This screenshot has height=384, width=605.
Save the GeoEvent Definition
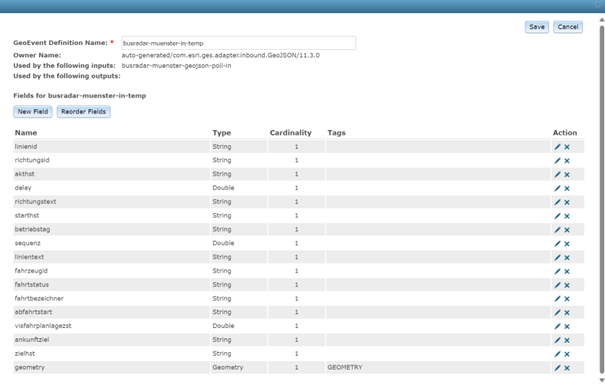point(537,27)
